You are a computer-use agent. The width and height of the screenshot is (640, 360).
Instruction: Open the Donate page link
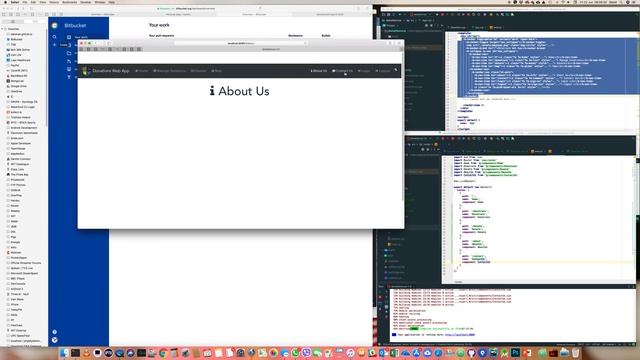point(198,71)
